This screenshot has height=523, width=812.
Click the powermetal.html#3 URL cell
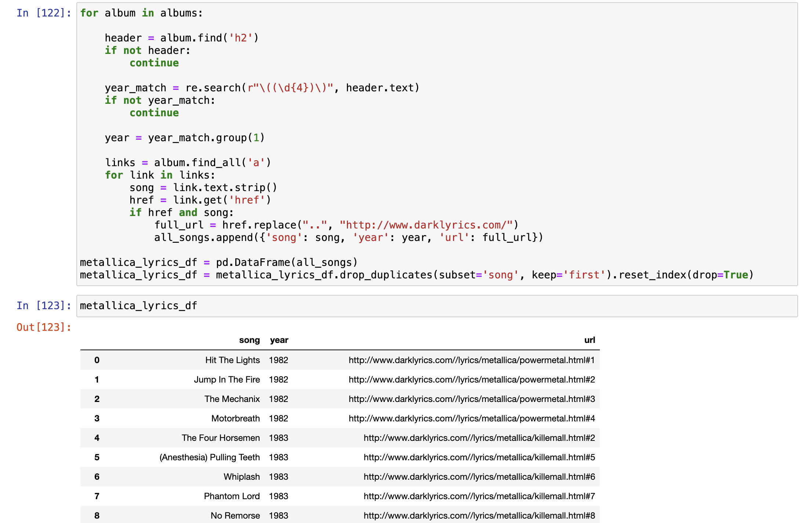point(472,399)
